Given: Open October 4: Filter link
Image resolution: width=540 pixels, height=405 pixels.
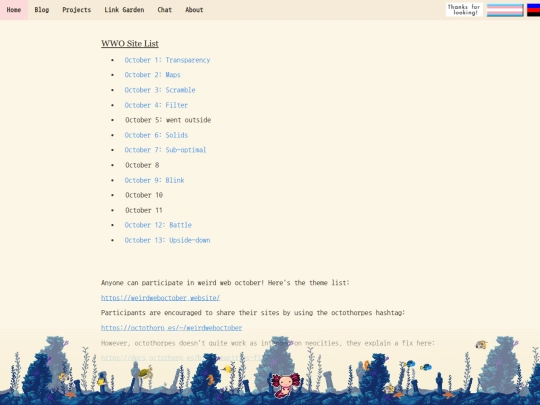Looking at the screenshot, I should pyautogui.click(x=156, y=105).
